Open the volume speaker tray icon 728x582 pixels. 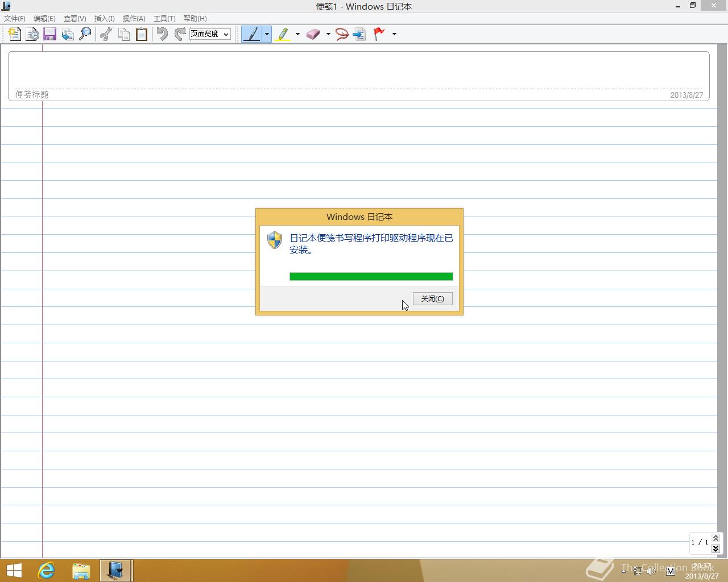coord(652,571)
